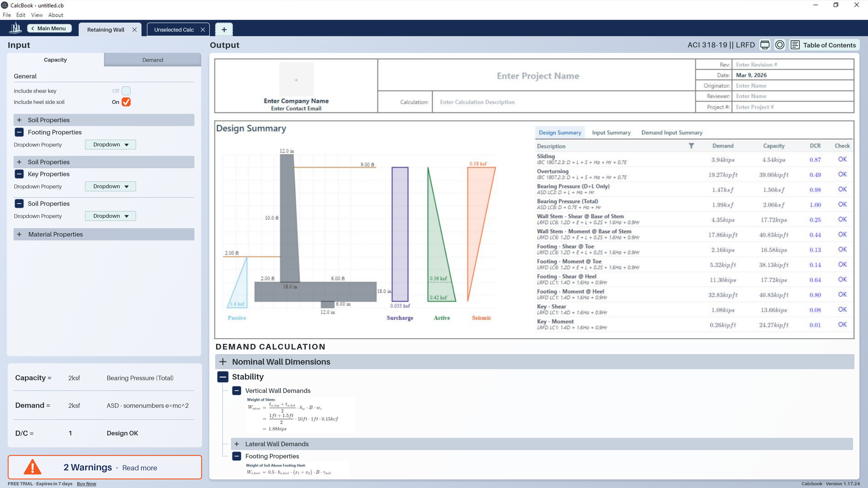Close the Retaining Wall tab
The width and height of the screenshot is (868, 488).
tap(134, 30)
